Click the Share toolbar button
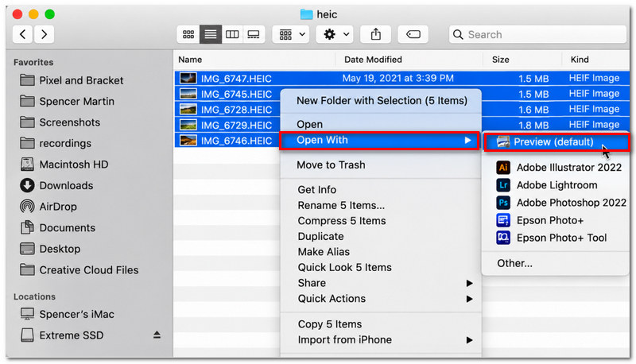This screenshot has width=636, height=364. (x=376, y=34)
